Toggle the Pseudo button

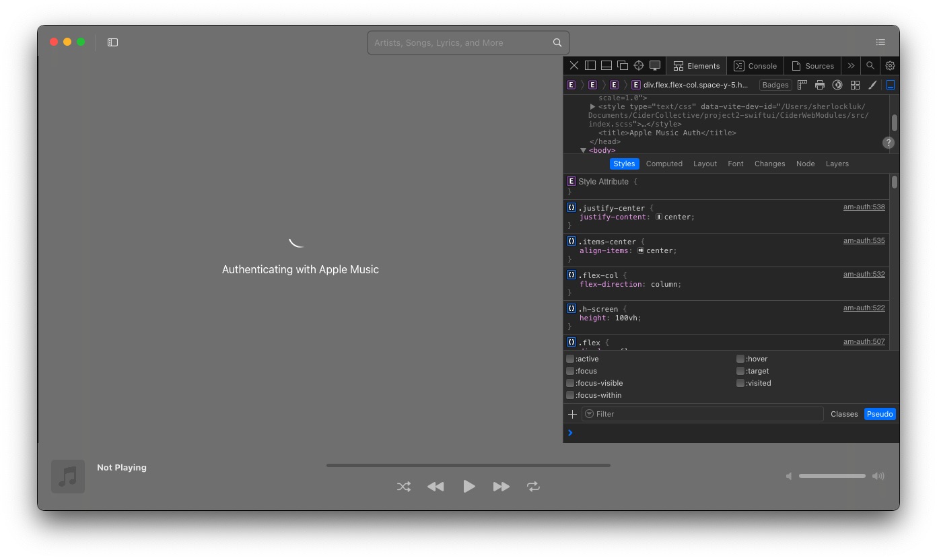880,414
